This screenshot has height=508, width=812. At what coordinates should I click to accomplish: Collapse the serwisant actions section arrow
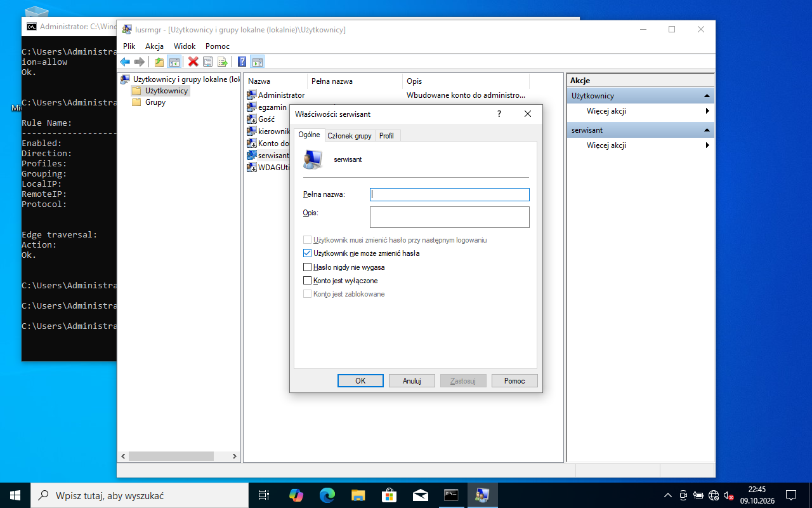pos(707,130)
